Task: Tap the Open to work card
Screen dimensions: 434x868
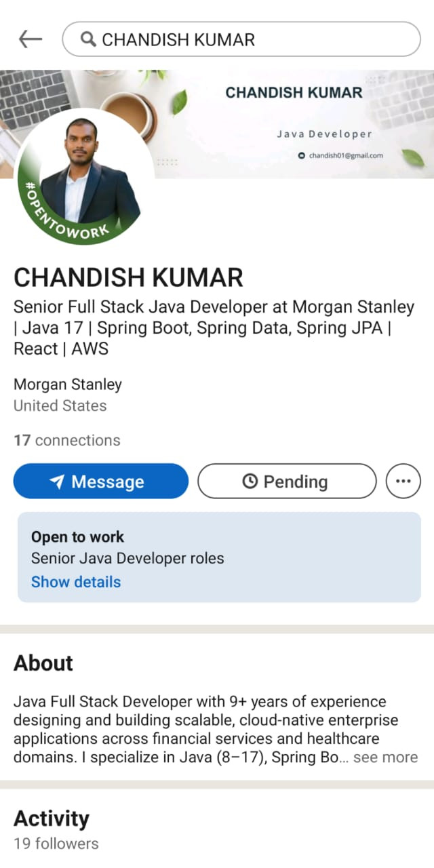Action: point(219,557)
